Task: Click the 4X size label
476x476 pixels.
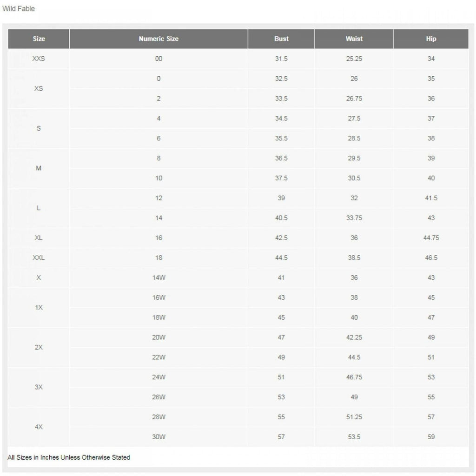Action: coord(39,427)
